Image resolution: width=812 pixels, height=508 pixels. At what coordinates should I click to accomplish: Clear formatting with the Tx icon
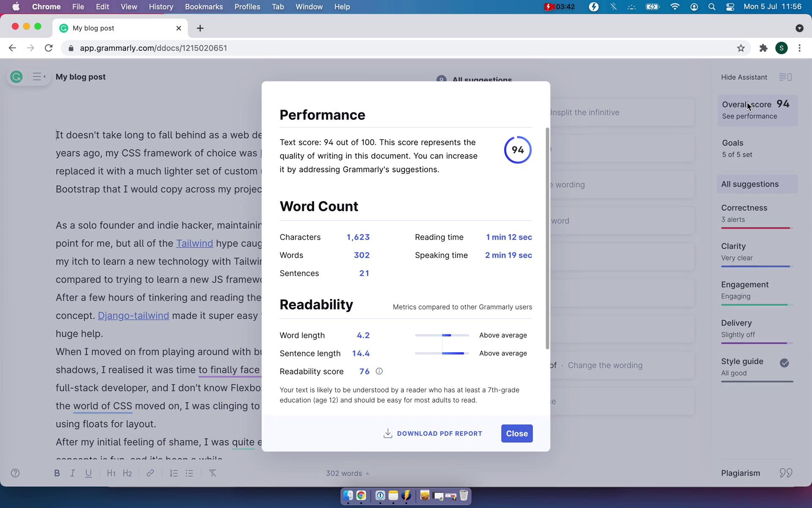[213, 473]
